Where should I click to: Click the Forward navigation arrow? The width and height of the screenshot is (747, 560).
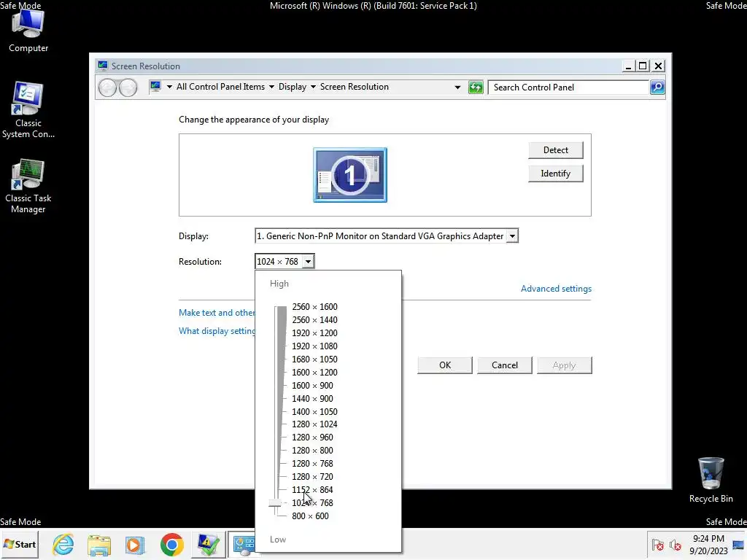pos(128,87)
